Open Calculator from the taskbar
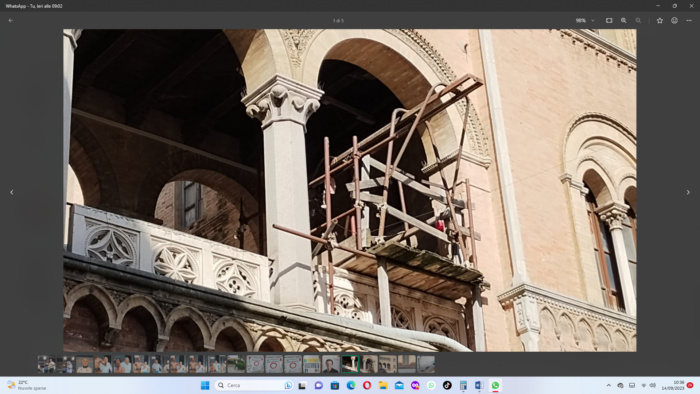This screenshot has height=394, width=700. tap(463, 386)
